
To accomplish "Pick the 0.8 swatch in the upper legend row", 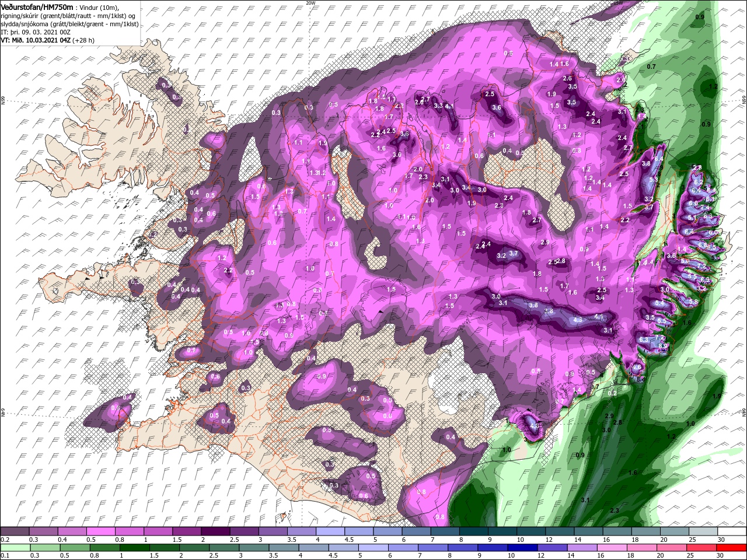I will point(129,531).
